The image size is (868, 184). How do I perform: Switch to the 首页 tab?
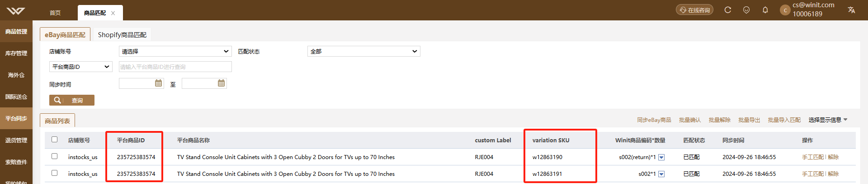(x=55, y=13)
